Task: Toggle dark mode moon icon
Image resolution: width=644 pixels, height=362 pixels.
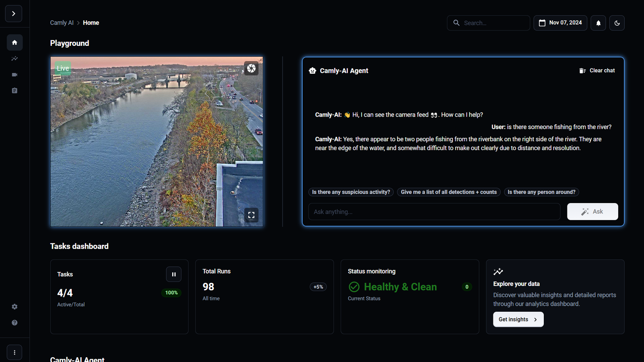Action: [617, 23]
